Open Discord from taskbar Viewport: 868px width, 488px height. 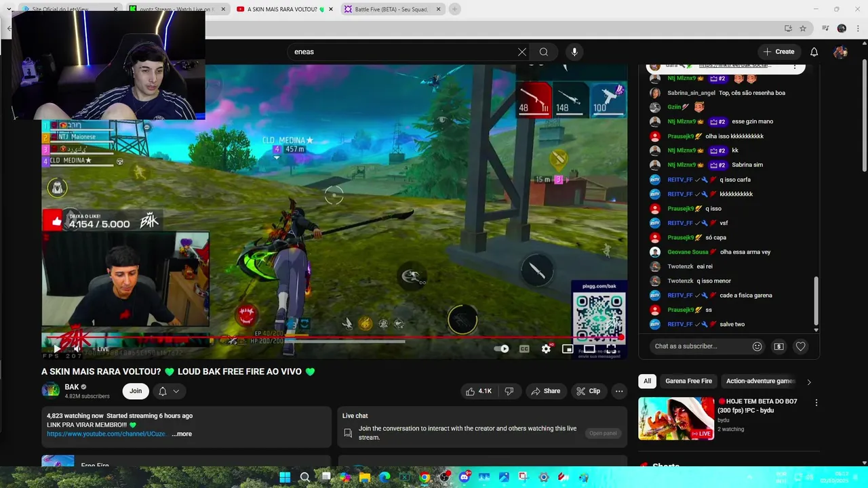coord(465,477)
